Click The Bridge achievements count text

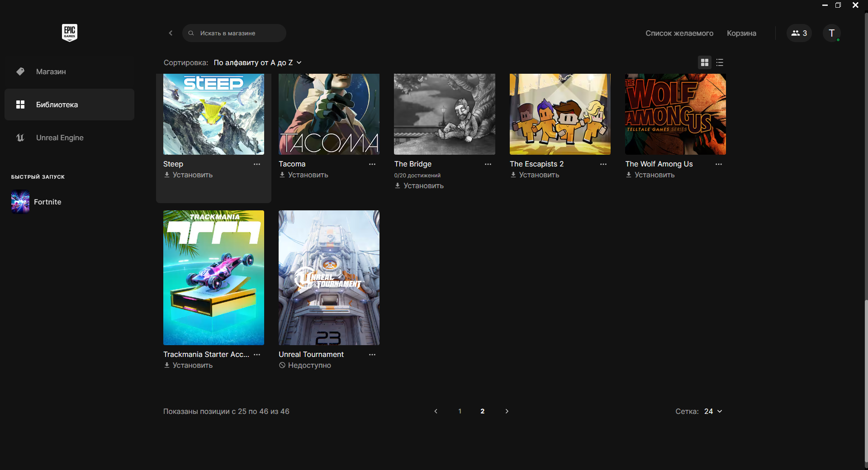click(417, 176)
